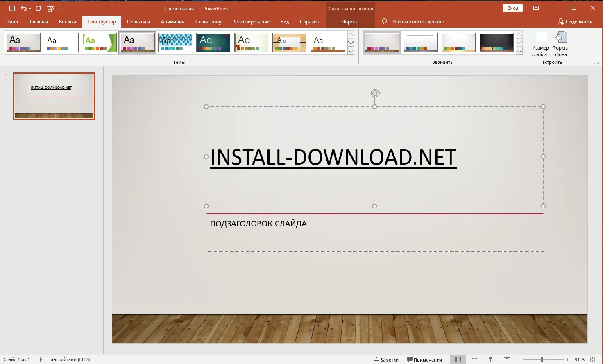Open the Формат фона background format tool
Screen dimensions: 603x364
[561, 44]
